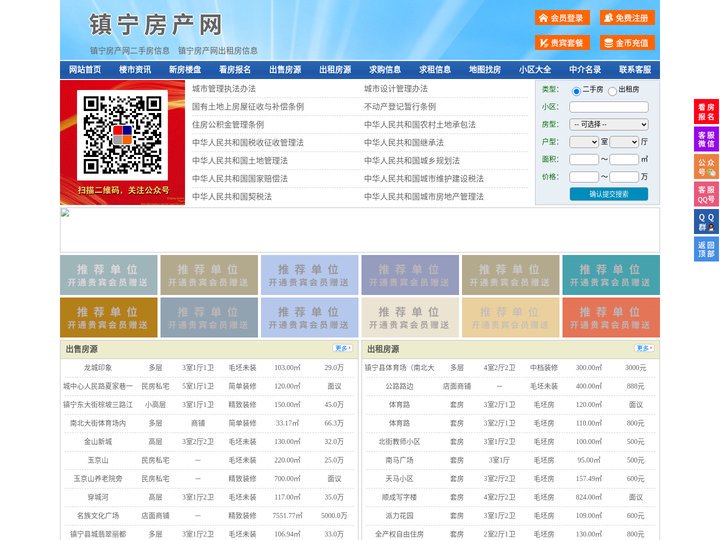Viewport: 720px width, 540px height.
Task: Click the 返回顶部 side floating icon
Action: pyautogui.click(x=706, y=249)
